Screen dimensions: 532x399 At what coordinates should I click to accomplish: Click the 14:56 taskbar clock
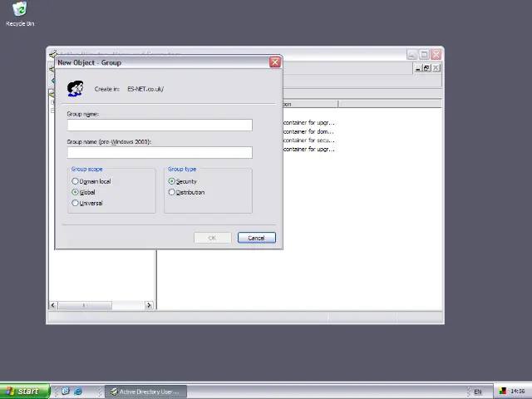coord(518,392)
